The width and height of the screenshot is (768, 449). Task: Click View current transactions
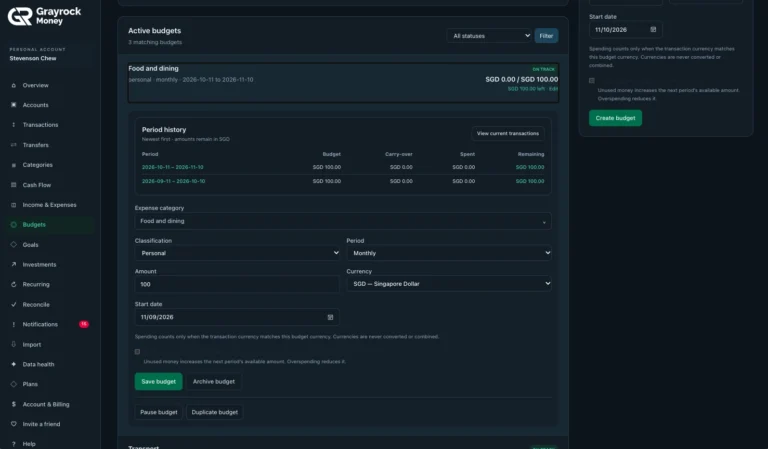(507, 133)
